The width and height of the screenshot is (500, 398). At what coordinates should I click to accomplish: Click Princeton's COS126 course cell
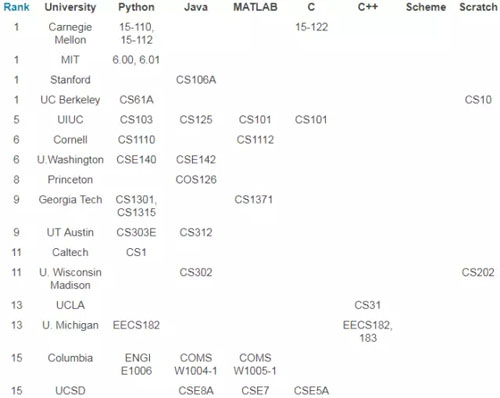[196, 180]
